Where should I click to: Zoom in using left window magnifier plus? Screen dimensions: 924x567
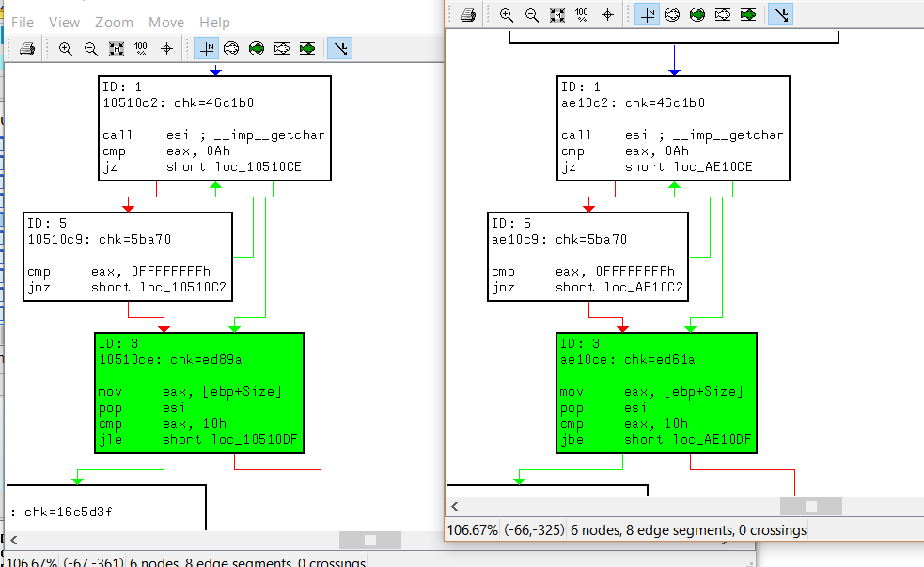[66, 49]
